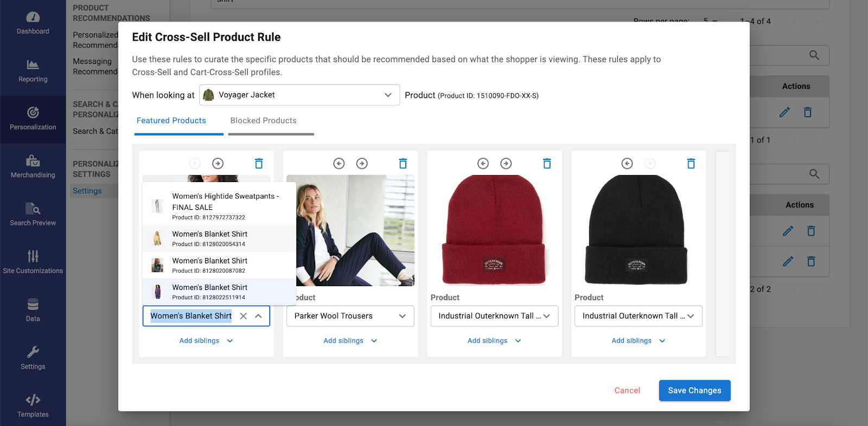
Task: Click trash icon in last lower Actions row
Action: [x=811, y=261]
